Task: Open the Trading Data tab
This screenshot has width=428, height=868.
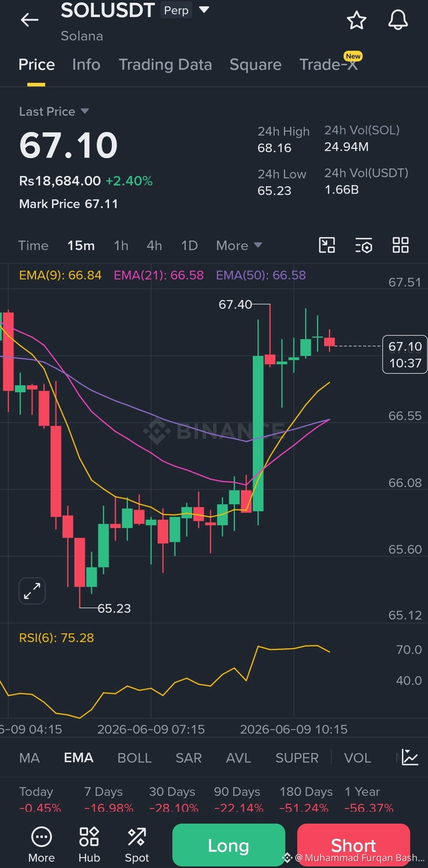Action: pyautogui.click(x=165, y=65)
